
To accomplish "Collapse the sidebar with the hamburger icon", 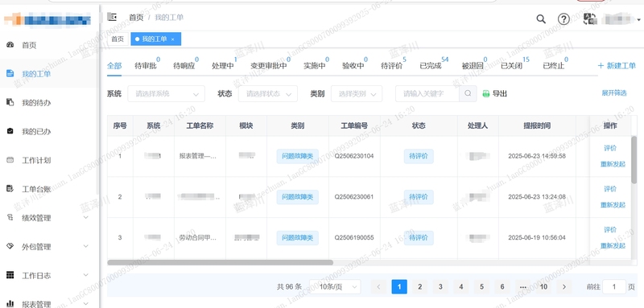I will [x=112, y=17].
